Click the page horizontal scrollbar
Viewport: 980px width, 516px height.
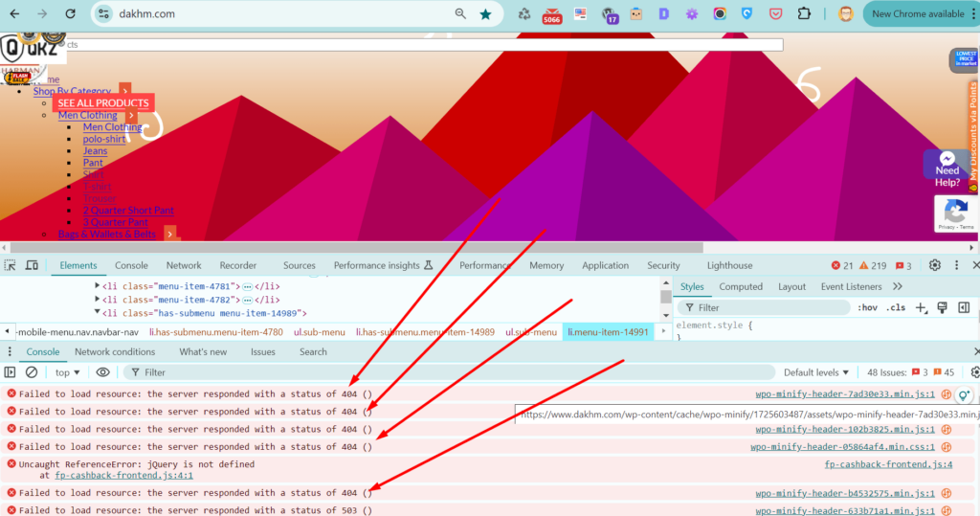(356, 247)
